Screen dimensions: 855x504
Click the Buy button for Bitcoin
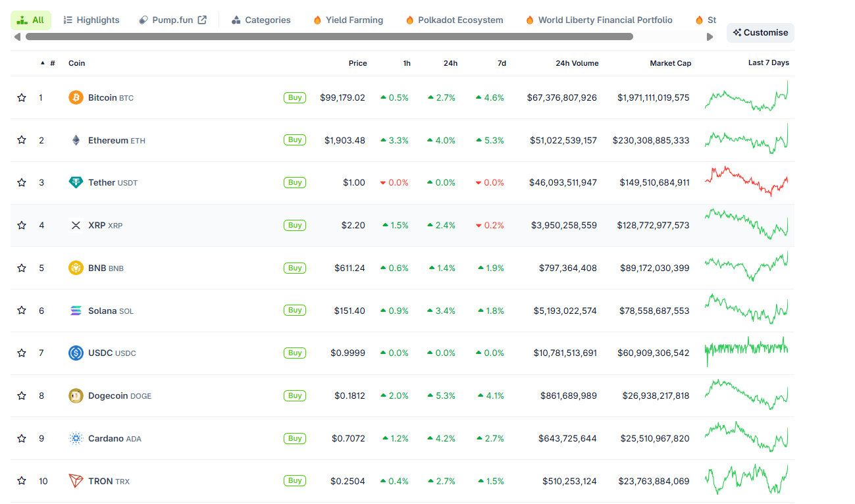(294, 97)
